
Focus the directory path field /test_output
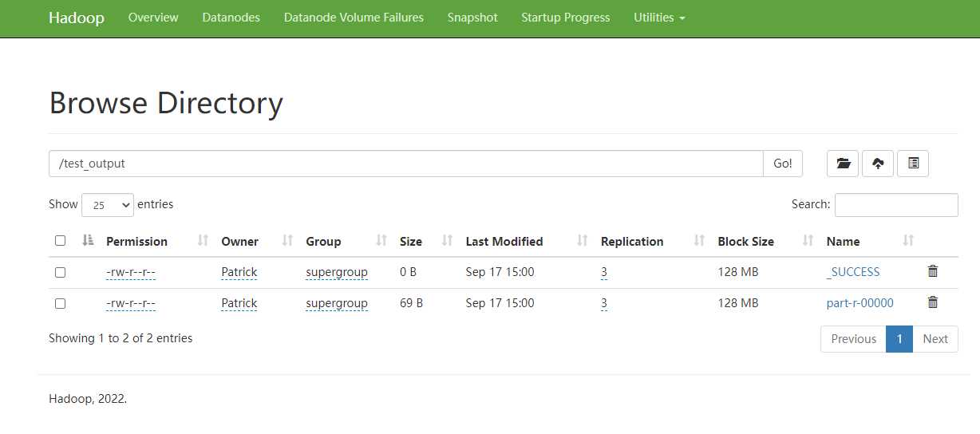coord(406,164)
